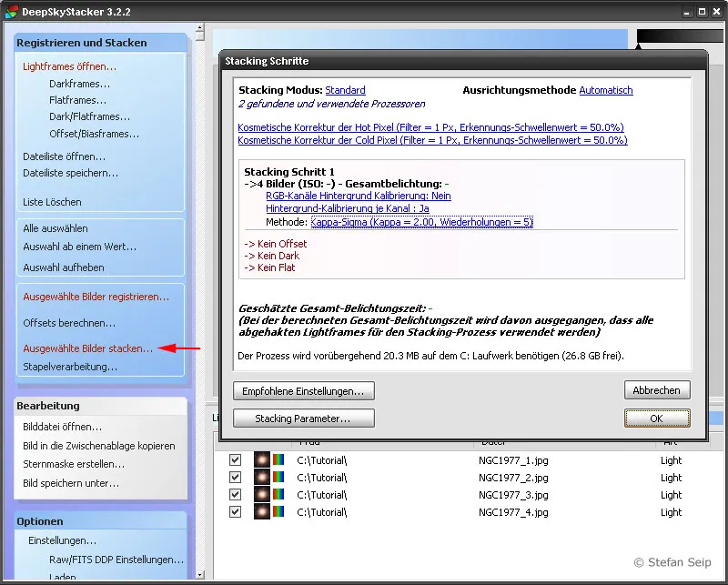Select file name NGC1977_1.jpg
Viewport: 728px width, 585px height.
[513, 460]
